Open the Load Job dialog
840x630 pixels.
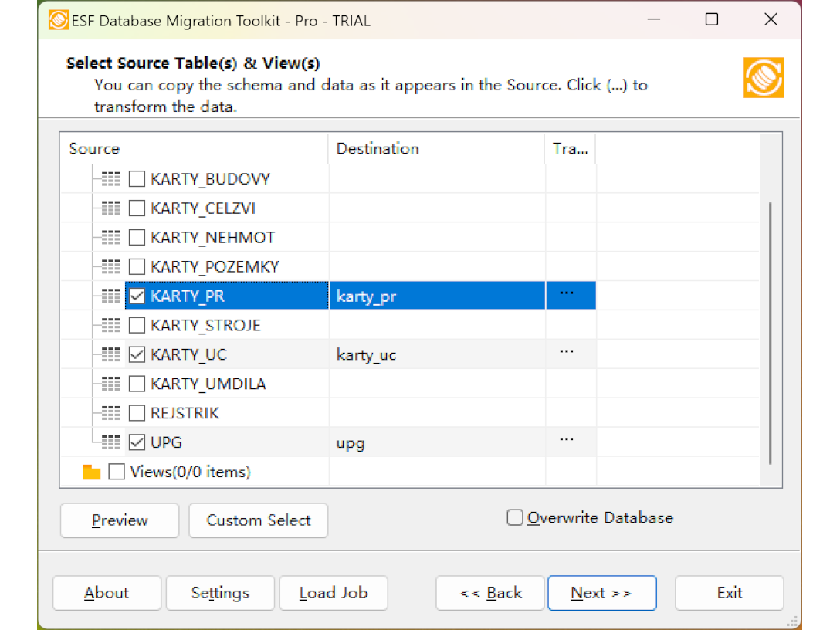[333, 593]
